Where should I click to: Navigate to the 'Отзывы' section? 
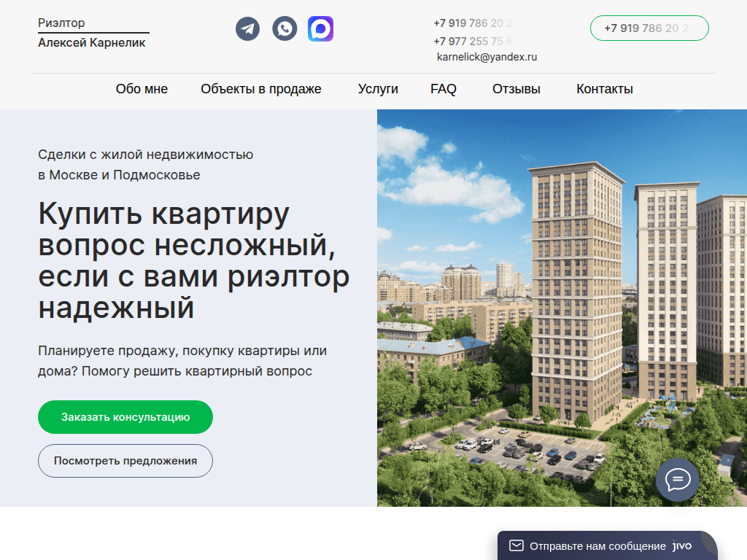coord(516,89)
